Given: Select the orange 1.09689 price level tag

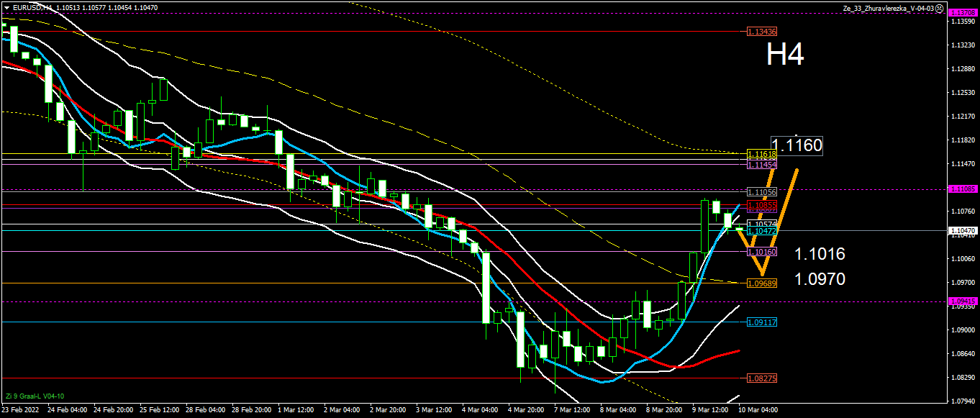Looking at the screenshot, I should (761, 283).
